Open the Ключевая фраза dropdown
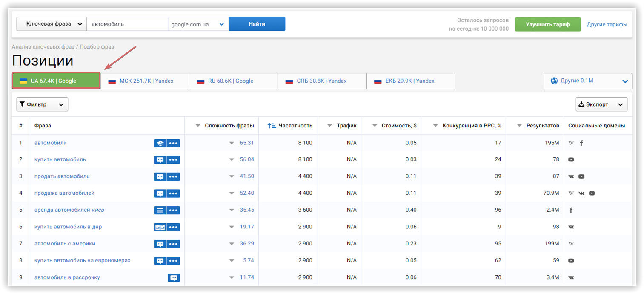 tap(51, 24)
